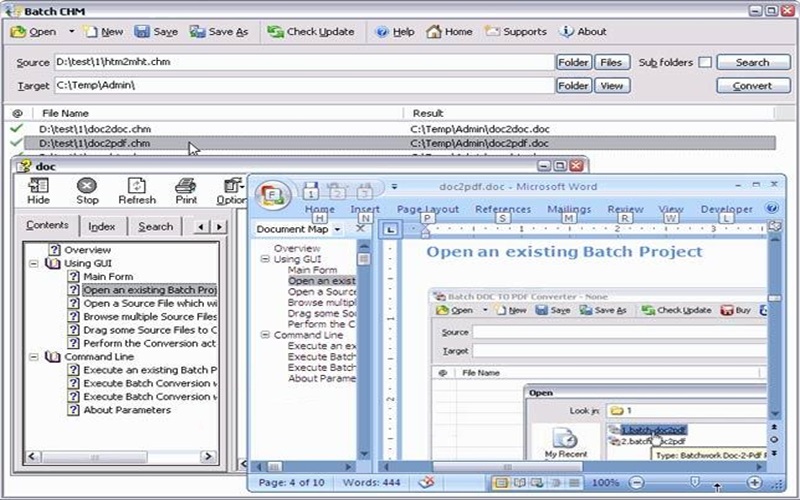Open the Page Layout ribbon tab in Word
The image size is (800, 500).
tap(428, 209)
